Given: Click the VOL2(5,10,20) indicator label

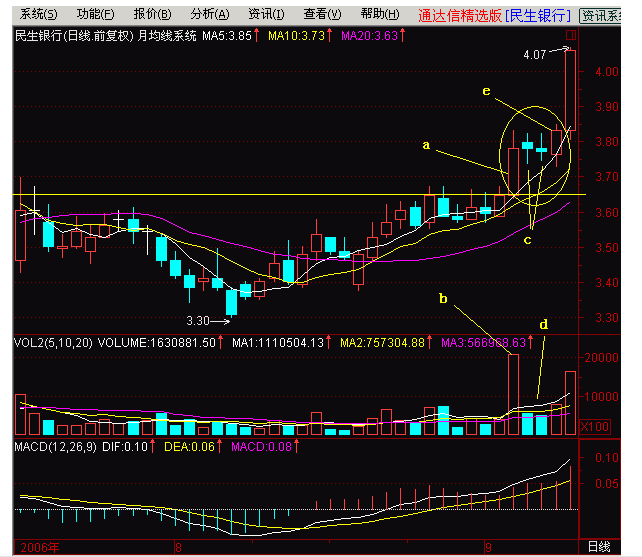Looking at the screenshot, I should coord(53,342).
